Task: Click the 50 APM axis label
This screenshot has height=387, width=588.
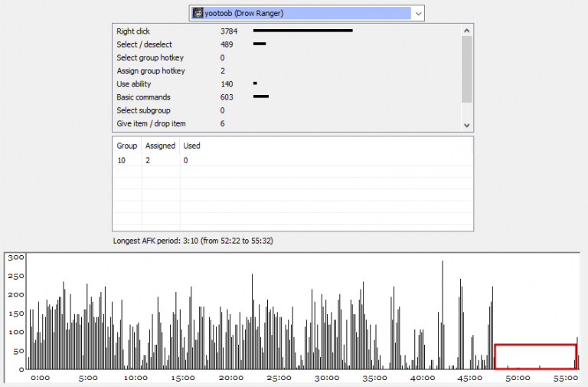Action: pyautogui.click(x=18, y=351)
